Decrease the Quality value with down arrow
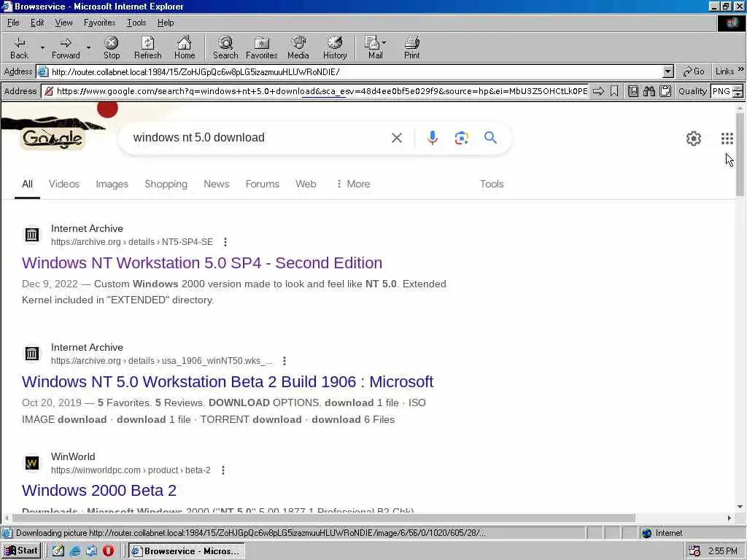 point(738,94)
